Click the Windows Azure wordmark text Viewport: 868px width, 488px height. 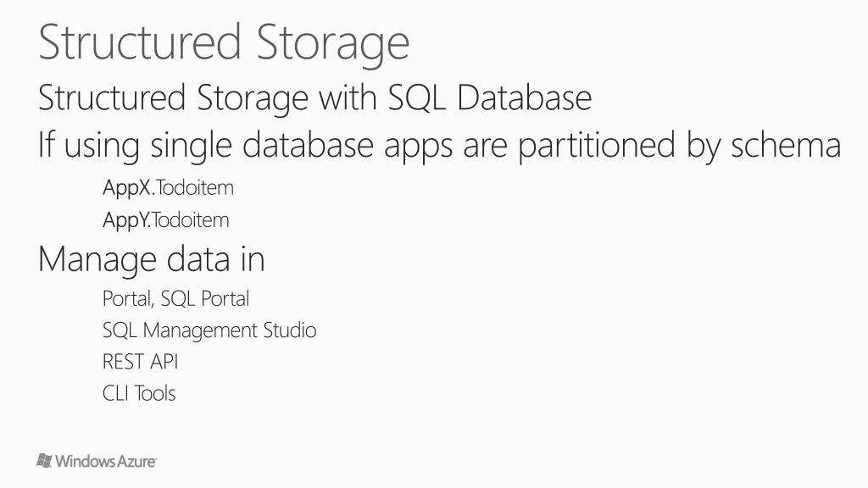pyautogui.click(x=106, y=462)
